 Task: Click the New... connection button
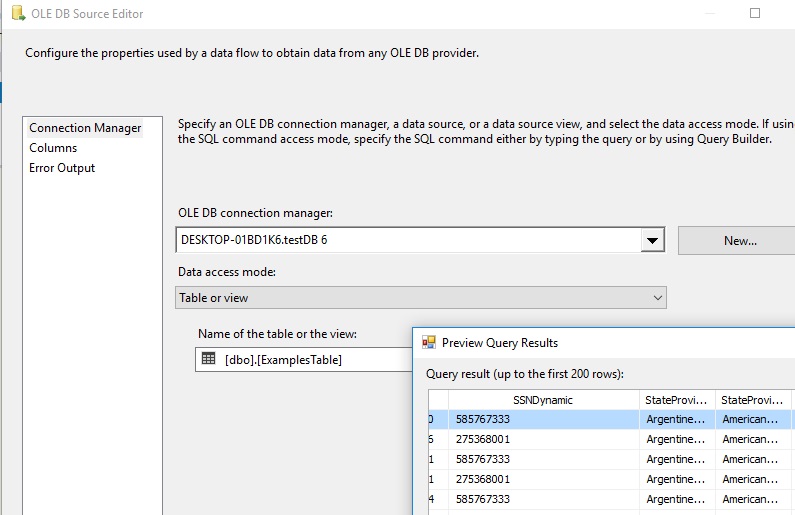[x=738, y=241]
